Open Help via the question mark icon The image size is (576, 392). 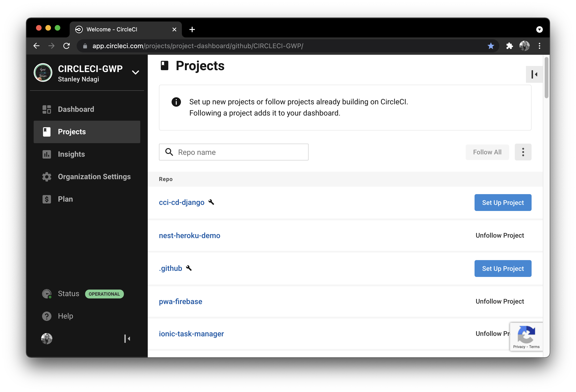coord(47,316)
